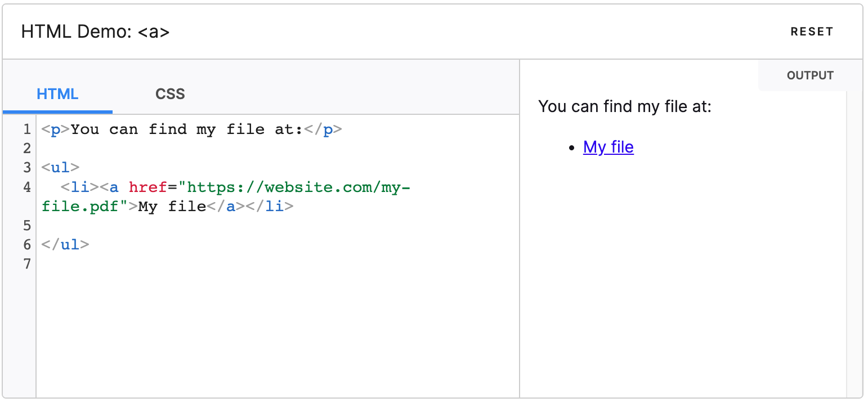868x402 pixels.
Task: Click line number 6 in the gutter
Action: tap(27, 245)
